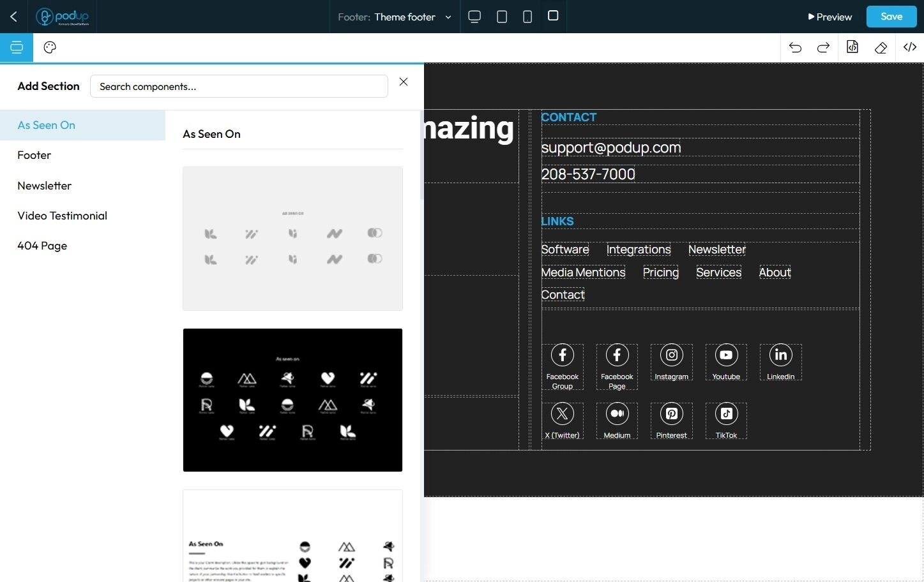Select the Pricing footer link
Screen dimensions: 924x582
coord(661,272)
